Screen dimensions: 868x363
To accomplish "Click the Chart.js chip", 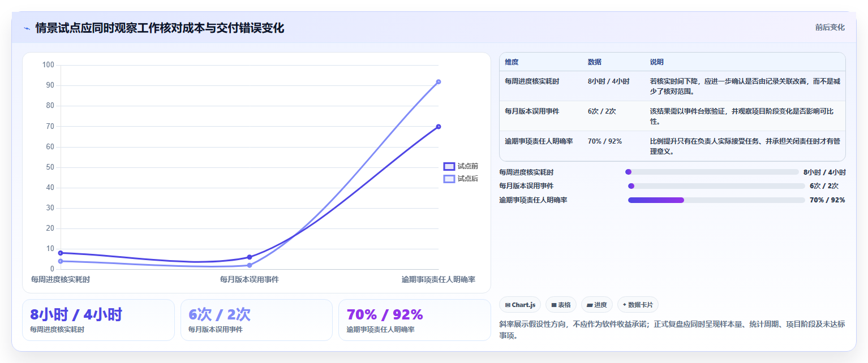I will tap(520, 305).
